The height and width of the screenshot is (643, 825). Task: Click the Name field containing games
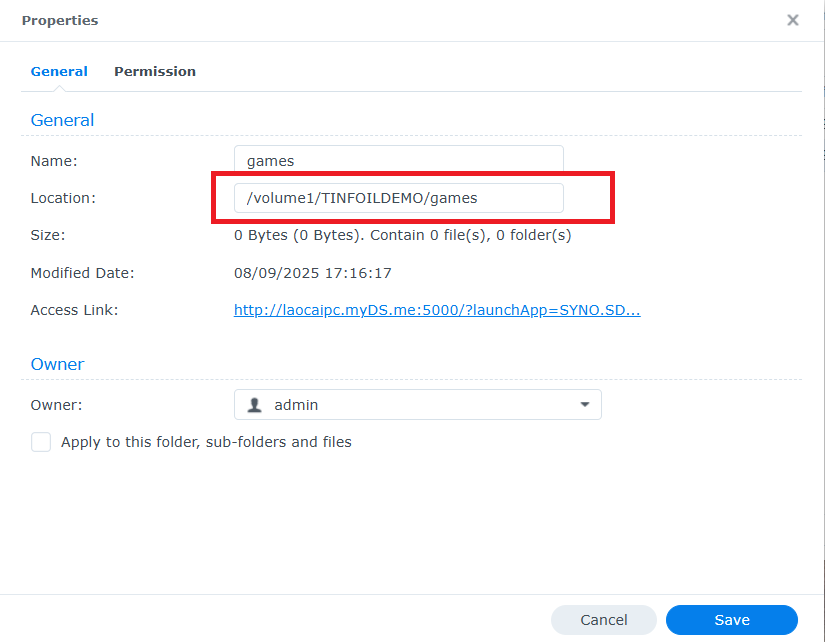coord(398,160)
